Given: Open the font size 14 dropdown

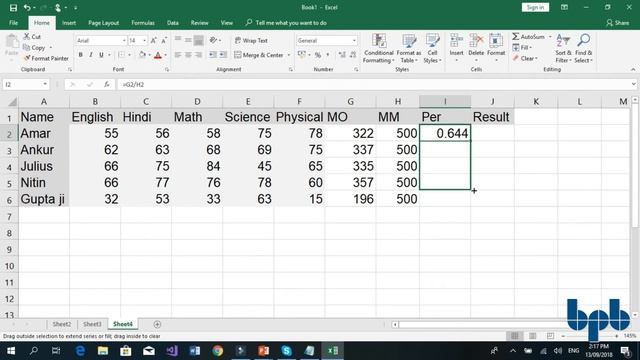Looking at the screenshot, I should click(144, 40).
